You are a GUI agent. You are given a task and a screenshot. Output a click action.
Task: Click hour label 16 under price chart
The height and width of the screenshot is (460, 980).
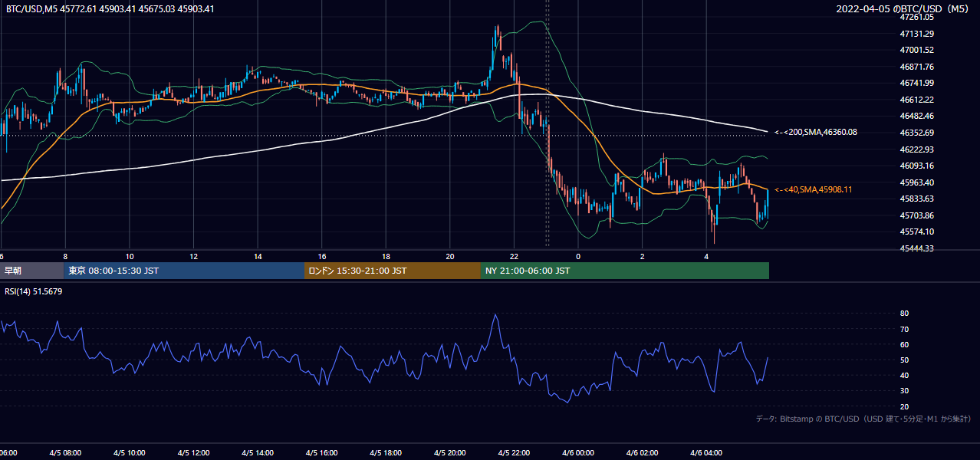click(x=322, y=256)
